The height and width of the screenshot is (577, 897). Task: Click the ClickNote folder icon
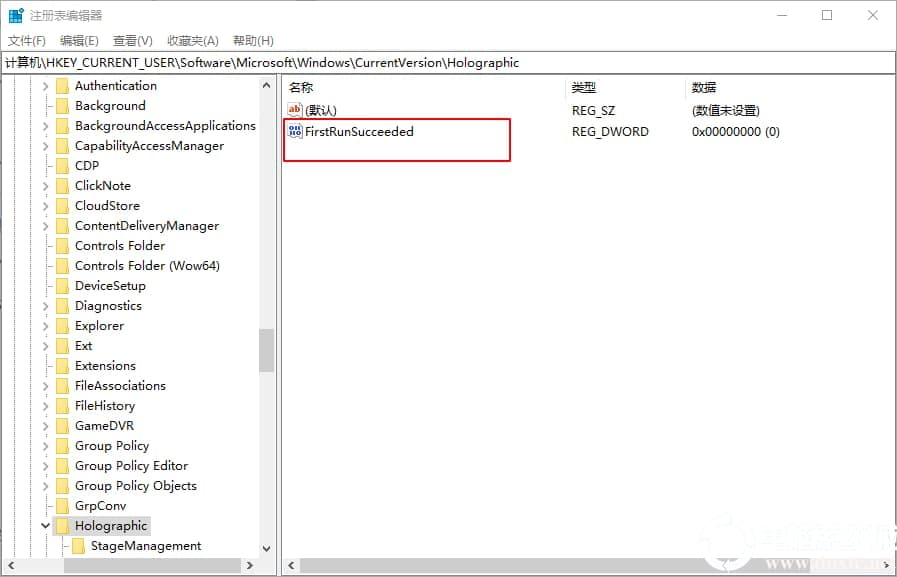point(62,185)
